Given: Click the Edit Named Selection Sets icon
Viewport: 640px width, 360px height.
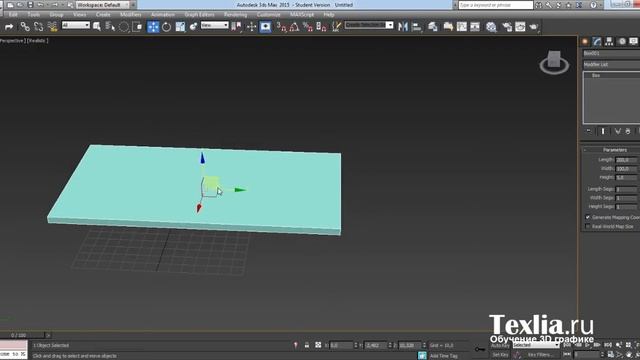Looking at the screenshot, I should pos(336,27).
